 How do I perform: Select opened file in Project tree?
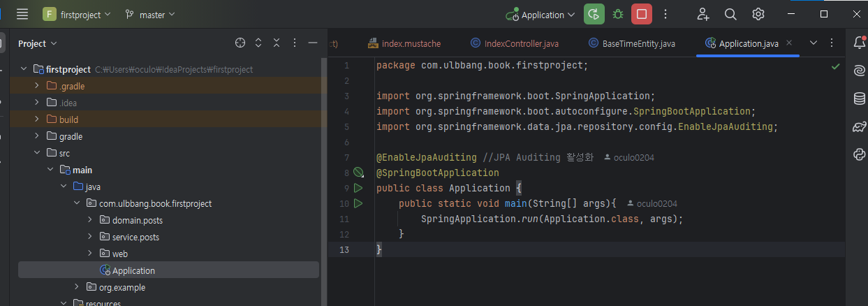tap(240, 43)
